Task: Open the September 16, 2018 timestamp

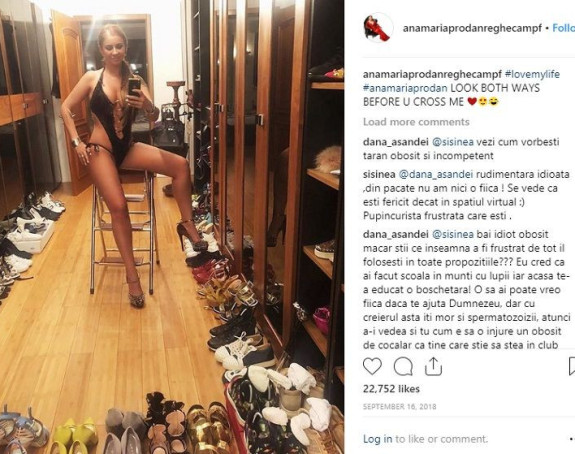Action: [400, 406]
